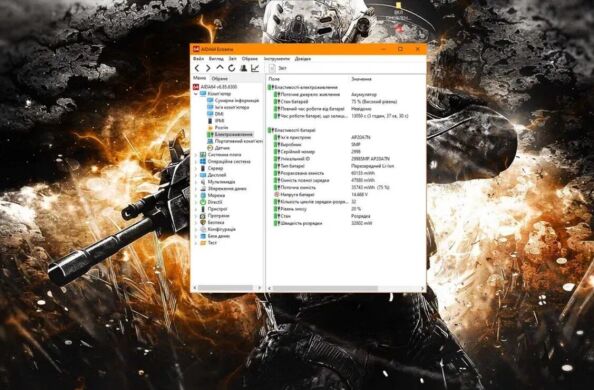Open the Обране menu in menu bar
Image resolution: width=594 pixels, height=390 pixels.
click(250, 59)
